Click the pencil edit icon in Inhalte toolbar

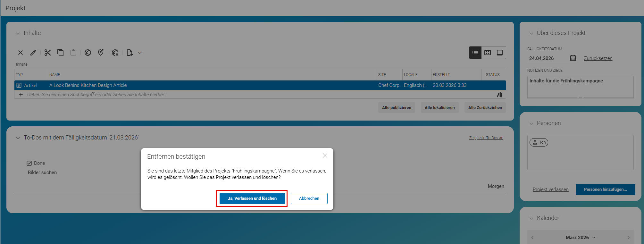(x=33, y=53)
